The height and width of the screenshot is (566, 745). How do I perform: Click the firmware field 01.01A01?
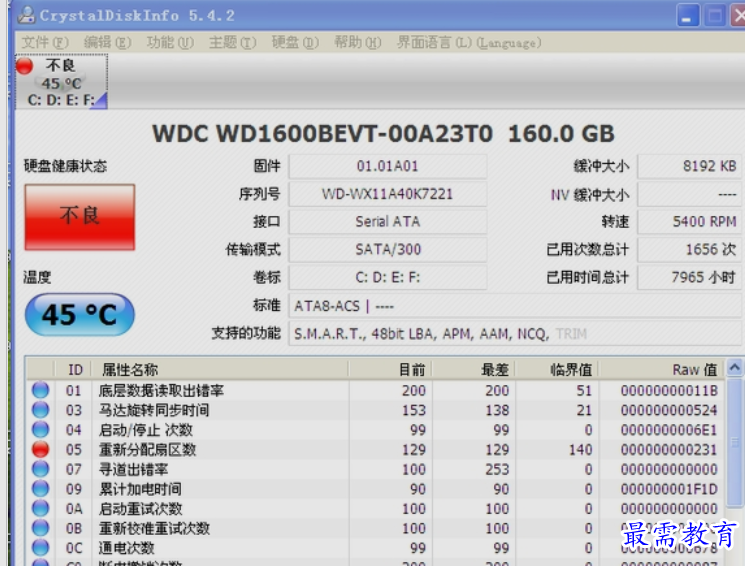(x=388, y=166)
